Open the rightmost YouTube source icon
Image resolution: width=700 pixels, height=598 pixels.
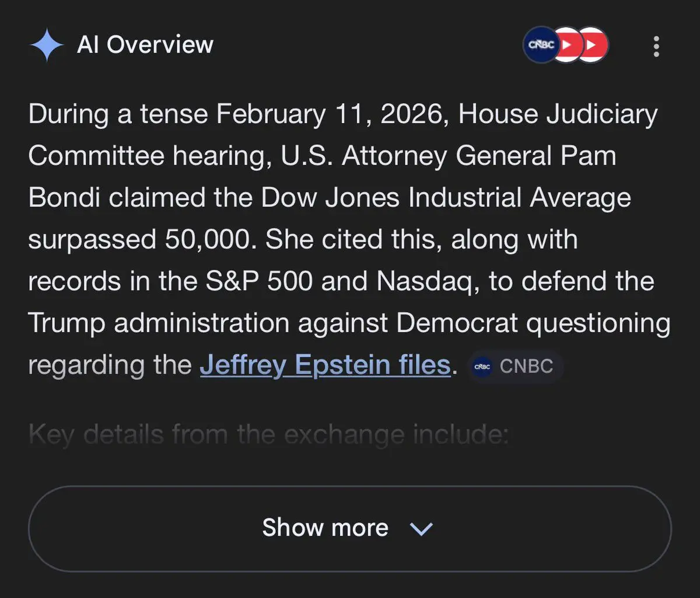[x=593, y=45]
